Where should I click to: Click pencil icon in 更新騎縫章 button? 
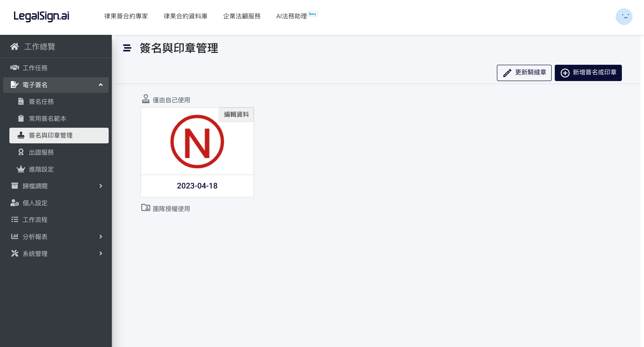[x=507, y=73]
